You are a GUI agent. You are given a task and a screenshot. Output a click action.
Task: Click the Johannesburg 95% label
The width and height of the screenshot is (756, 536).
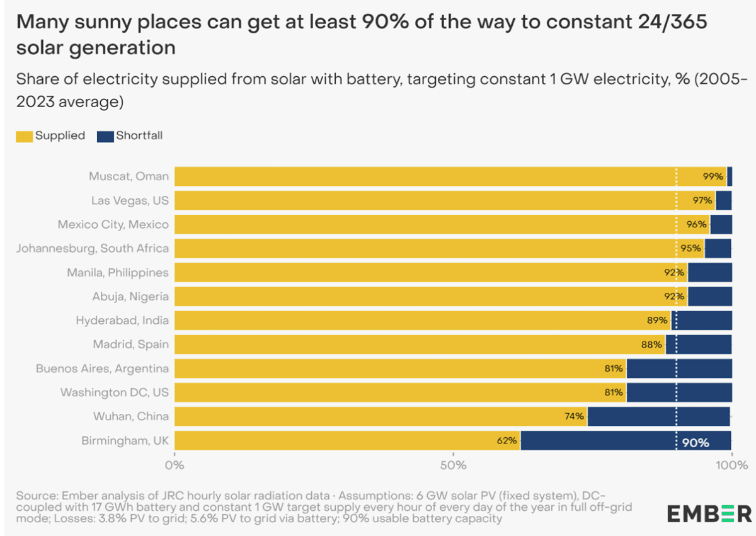pyautogui.click(x=691, y=248)
